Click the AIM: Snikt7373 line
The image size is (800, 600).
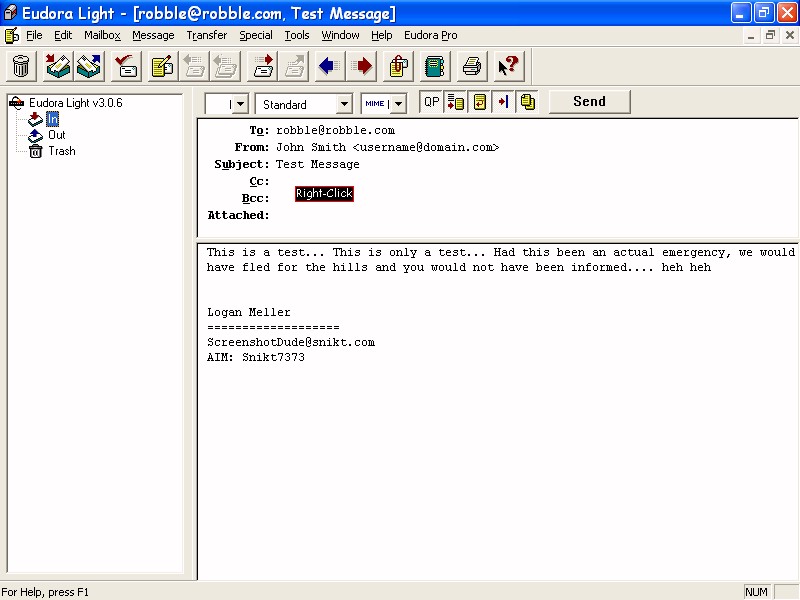pos(256,357)
